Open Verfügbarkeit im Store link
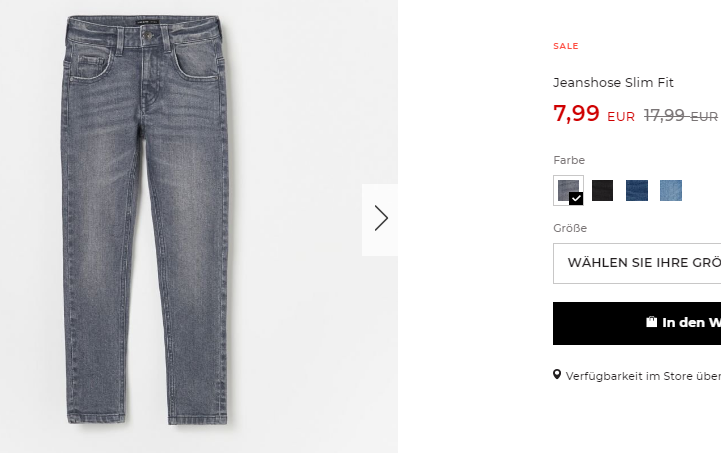 click(x=643, y=376)
